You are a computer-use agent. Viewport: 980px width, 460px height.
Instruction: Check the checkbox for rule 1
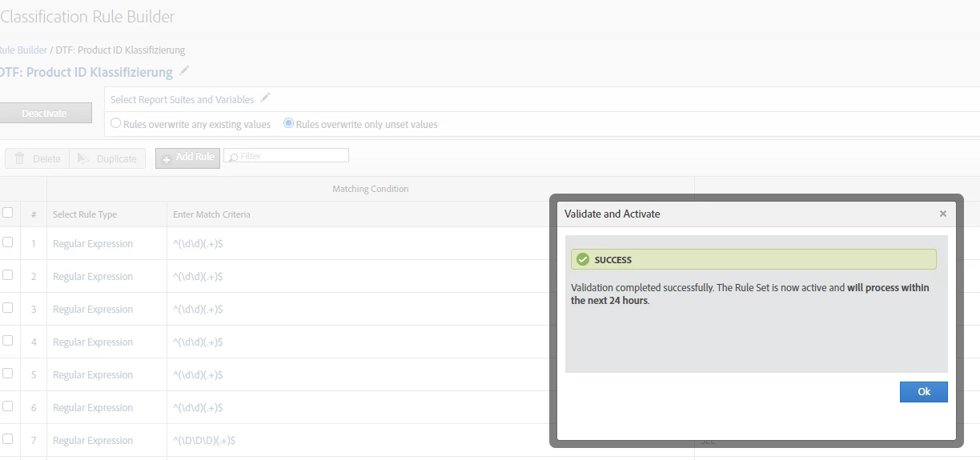pyautogui.click(x=7, y=242)
